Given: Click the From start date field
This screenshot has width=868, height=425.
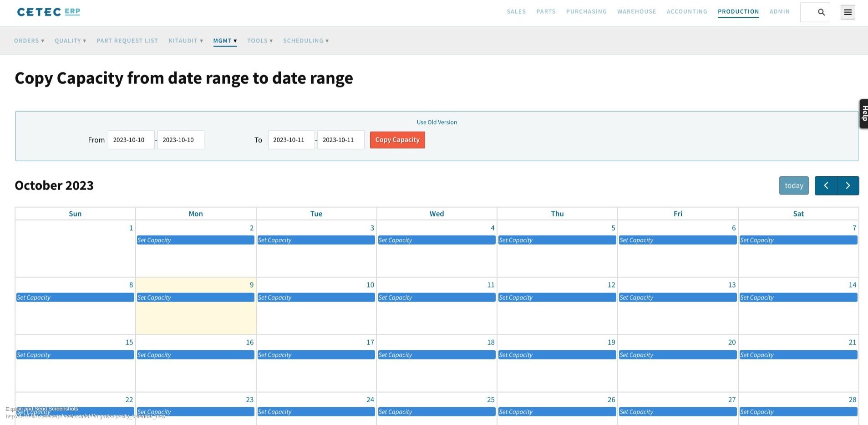Looking at the screenshot, I should pos(131,140).
